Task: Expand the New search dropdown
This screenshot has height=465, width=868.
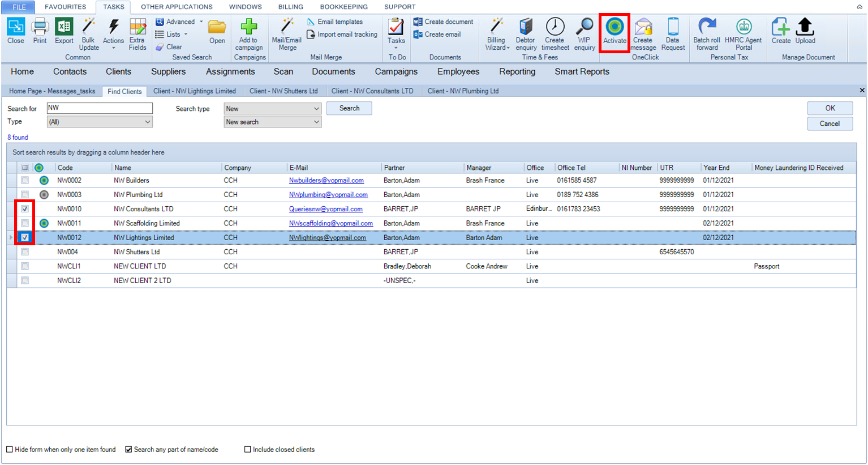Action: click(x=273, y=122)
